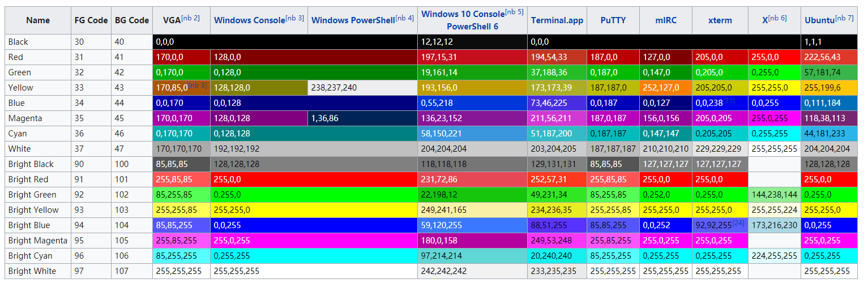868x287 pixels.
Task: Click the 59,120,255 bright blue swatch
Action: 472,225
